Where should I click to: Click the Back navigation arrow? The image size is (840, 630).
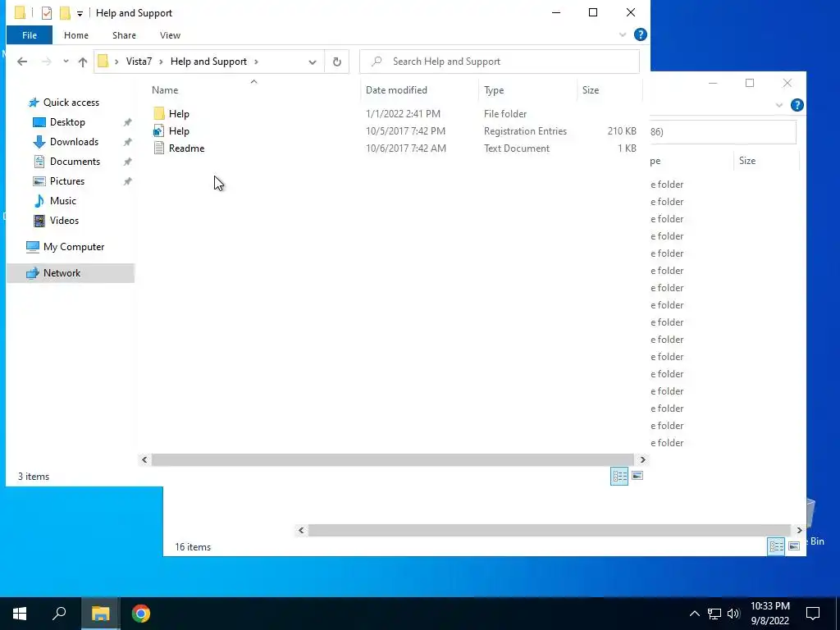pyautogui.click(x=22, y=62)
